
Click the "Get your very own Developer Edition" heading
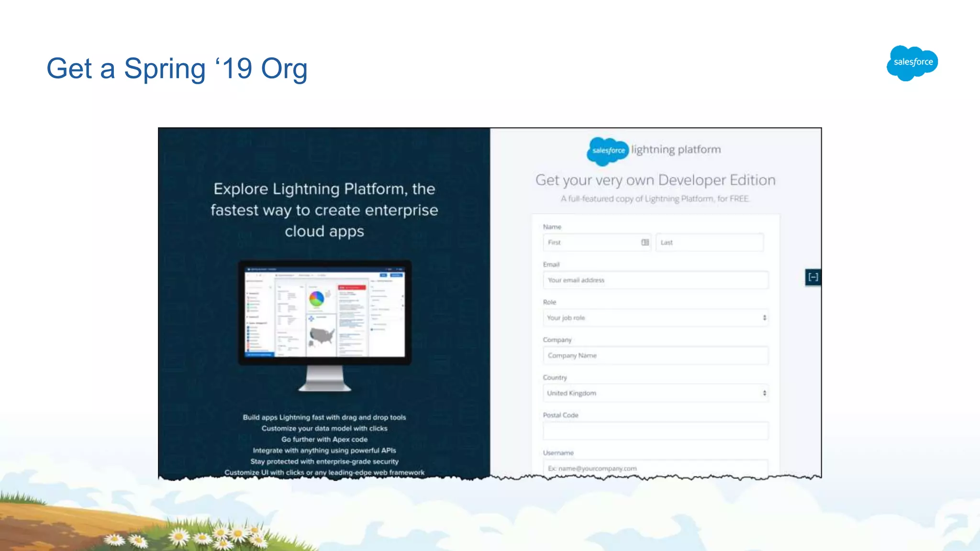pos(655,180)
